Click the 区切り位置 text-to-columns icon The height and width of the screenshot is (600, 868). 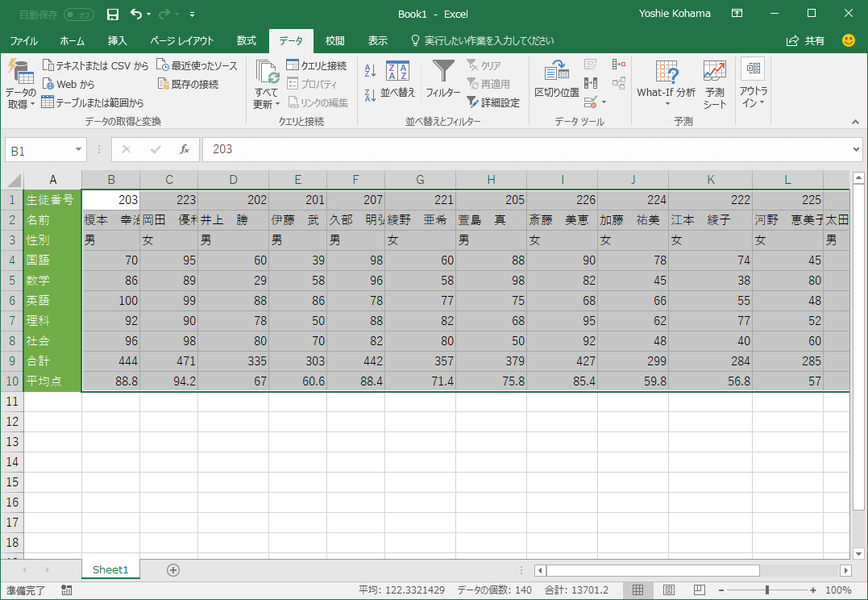(x=557, y=81)
